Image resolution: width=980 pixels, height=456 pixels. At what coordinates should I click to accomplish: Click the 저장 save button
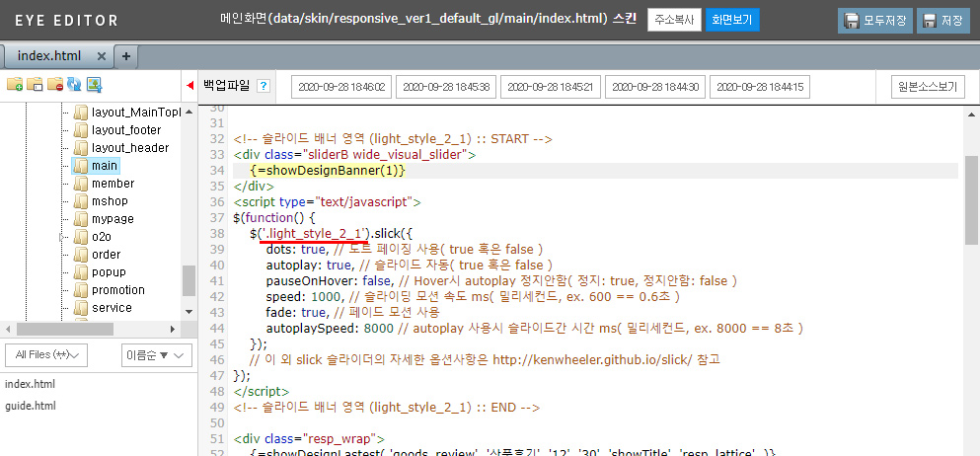[x=943, y=20]
